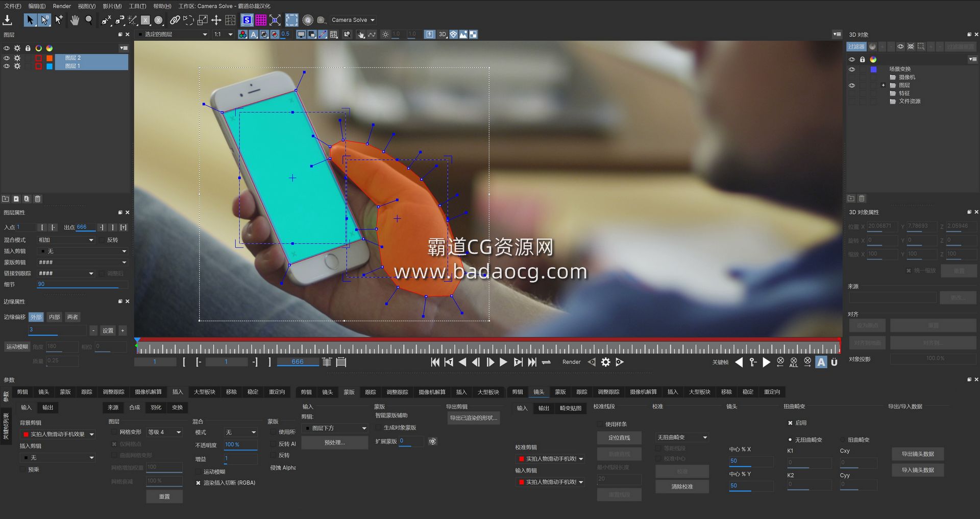This screenshot has height=519, width=980.
Task: Expand the 无扭曲畸变 dropdown
Action: point(682,437)
